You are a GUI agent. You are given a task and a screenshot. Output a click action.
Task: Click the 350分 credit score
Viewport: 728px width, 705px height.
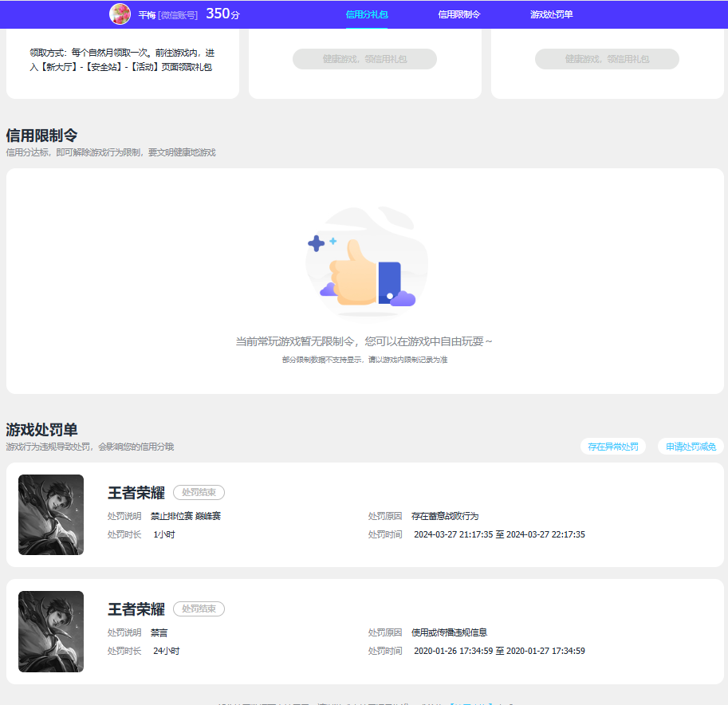coord(222,14)
